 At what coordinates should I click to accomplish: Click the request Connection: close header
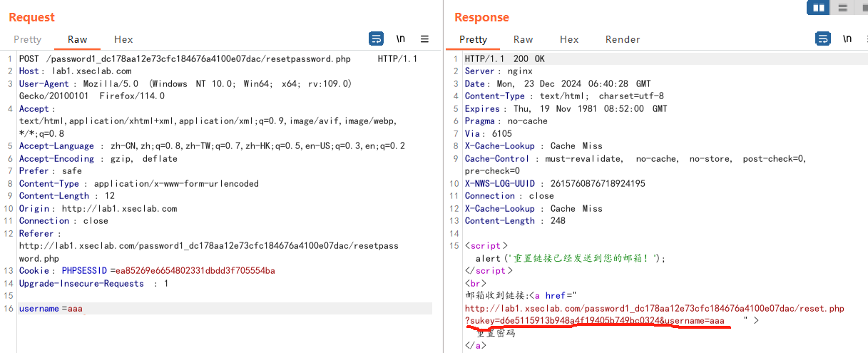[63, 221]
